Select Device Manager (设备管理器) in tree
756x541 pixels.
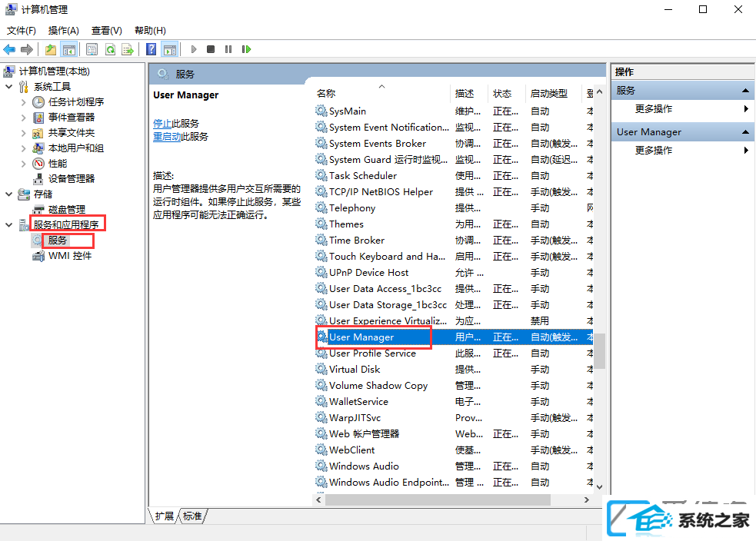click(72, 179)
